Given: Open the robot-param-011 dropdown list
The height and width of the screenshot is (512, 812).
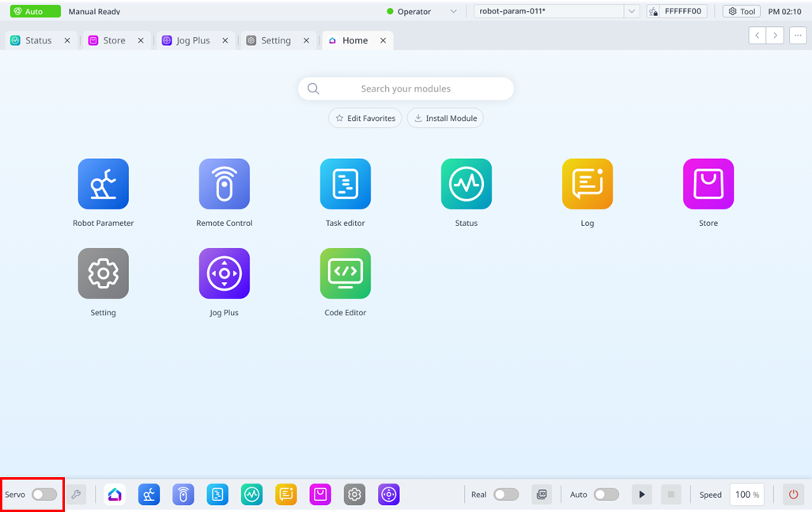Looking at the screenshot, I should [x=631, y=12].
